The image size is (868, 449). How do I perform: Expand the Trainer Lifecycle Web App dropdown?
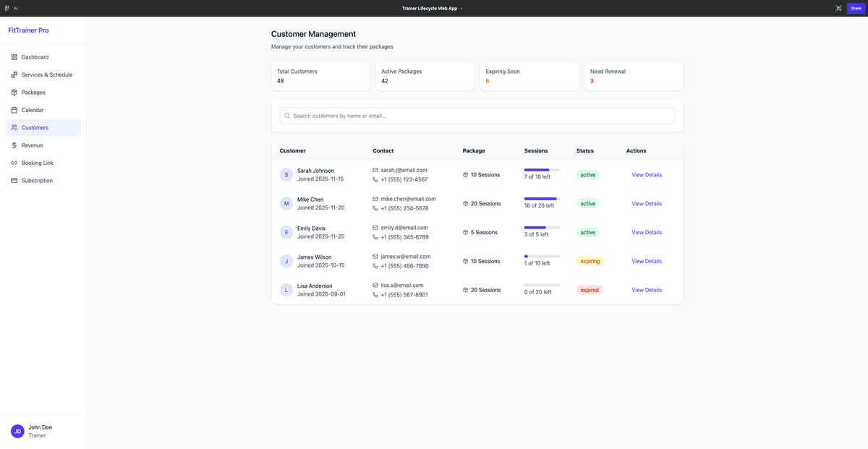pyautogui.click(x=461, y=8)
